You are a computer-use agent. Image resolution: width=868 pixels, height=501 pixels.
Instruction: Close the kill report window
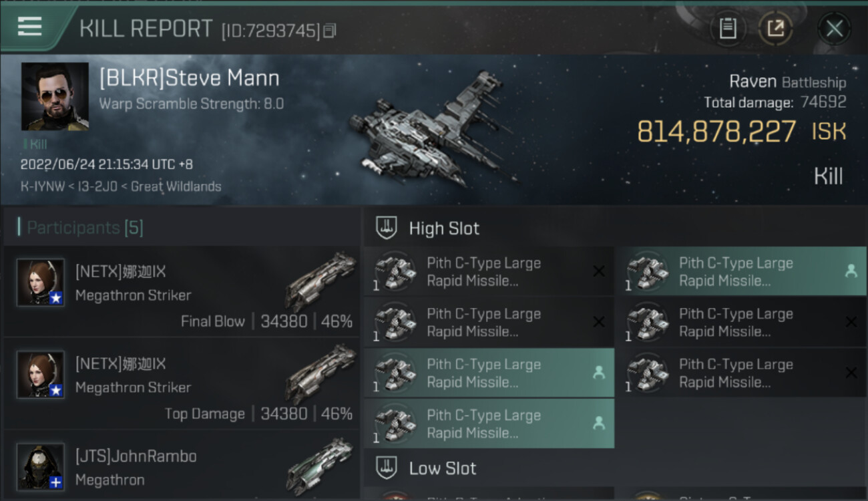tap(834, 29)
